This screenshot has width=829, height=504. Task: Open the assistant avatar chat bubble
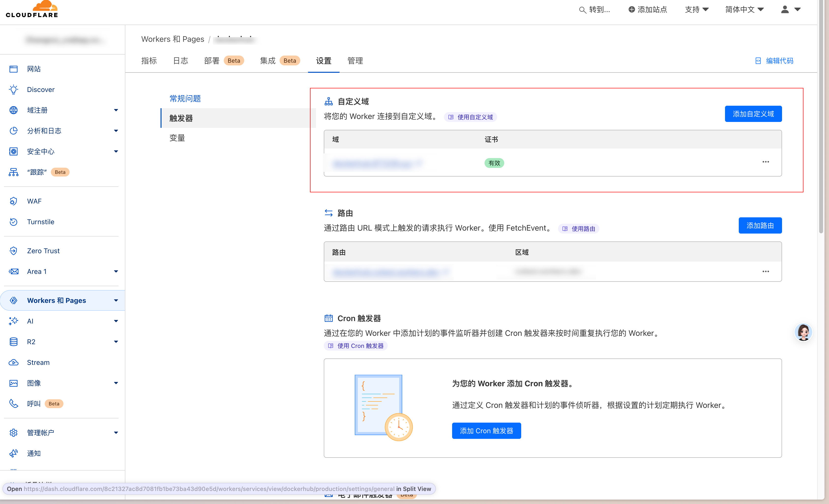(803, 332)
